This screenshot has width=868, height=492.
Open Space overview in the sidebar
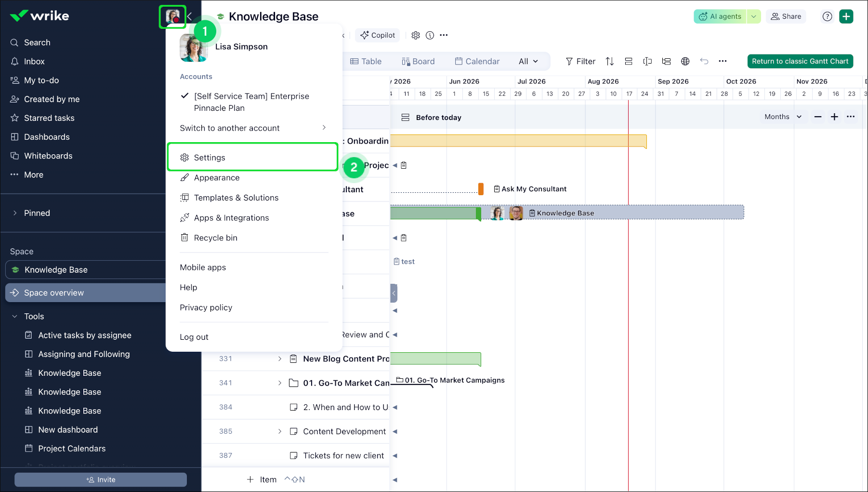coord(86,293)
